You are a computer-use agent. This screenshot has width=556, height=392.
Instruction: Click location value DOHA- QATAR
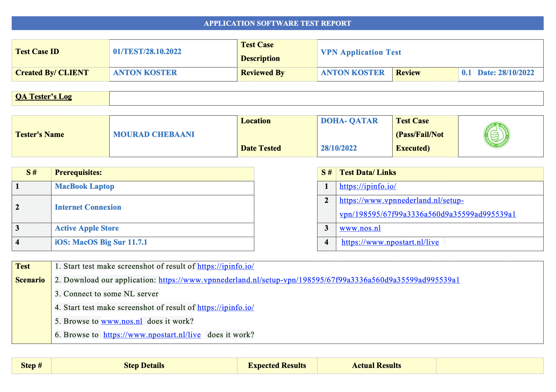[349, 121]
